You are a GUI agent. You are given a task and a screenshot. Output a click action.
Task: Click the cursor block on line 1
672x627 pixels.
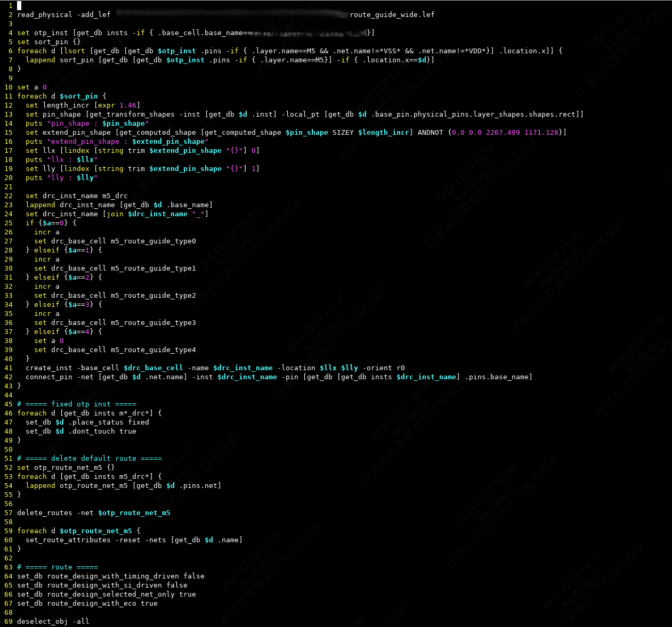19,5
